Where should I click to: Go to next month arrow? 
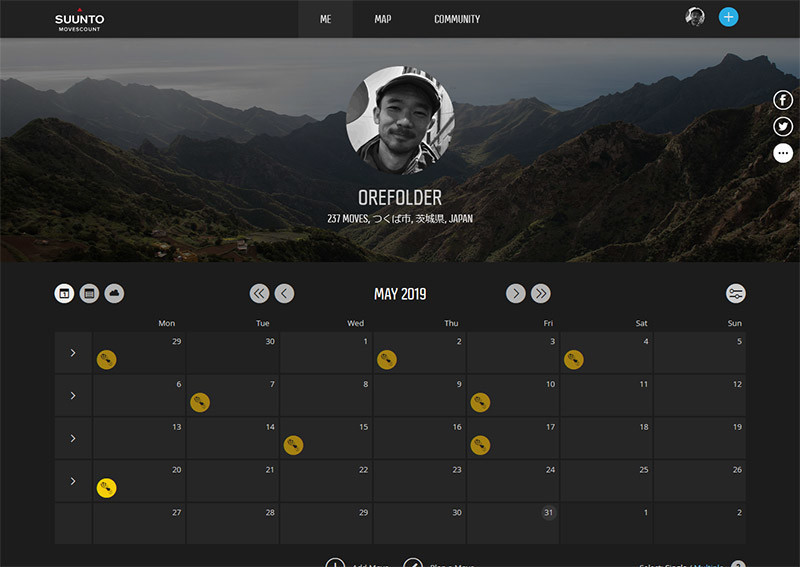coord(516,293)
